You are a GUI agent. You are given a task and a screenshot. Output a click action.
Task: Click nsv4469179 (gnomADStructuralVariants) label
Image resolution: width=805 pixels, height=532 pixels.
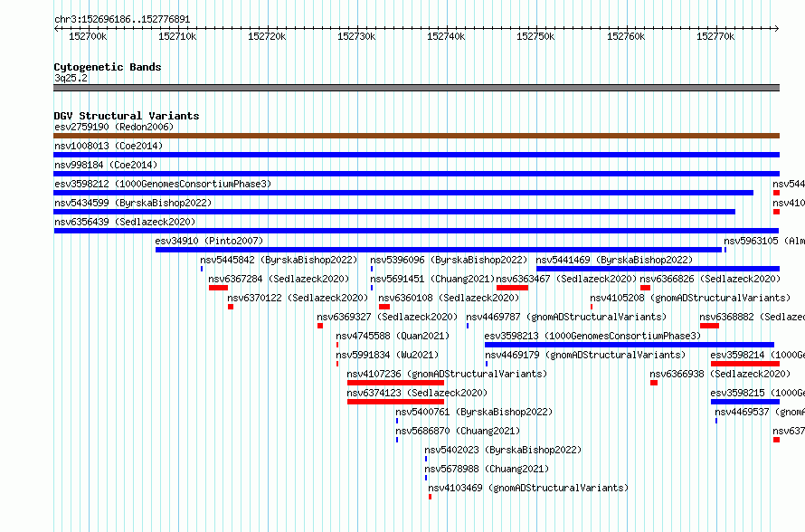tap(585, 355)
